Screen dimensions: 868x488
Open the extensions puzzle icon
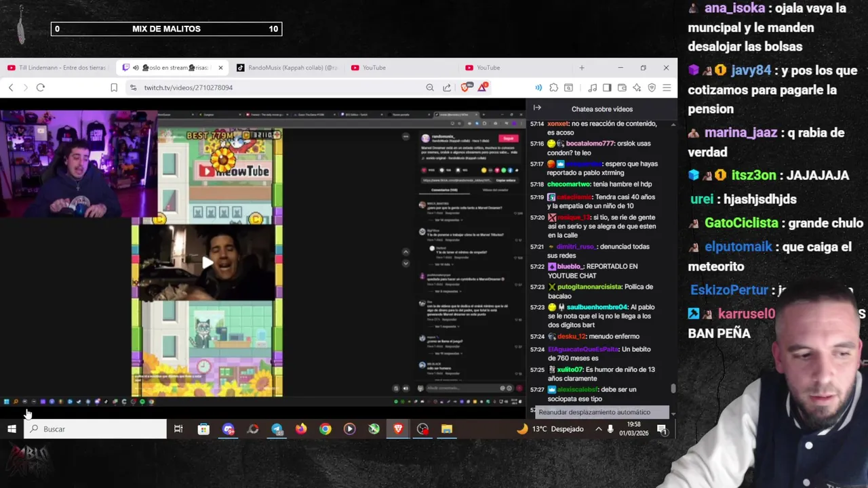[554, 87]
